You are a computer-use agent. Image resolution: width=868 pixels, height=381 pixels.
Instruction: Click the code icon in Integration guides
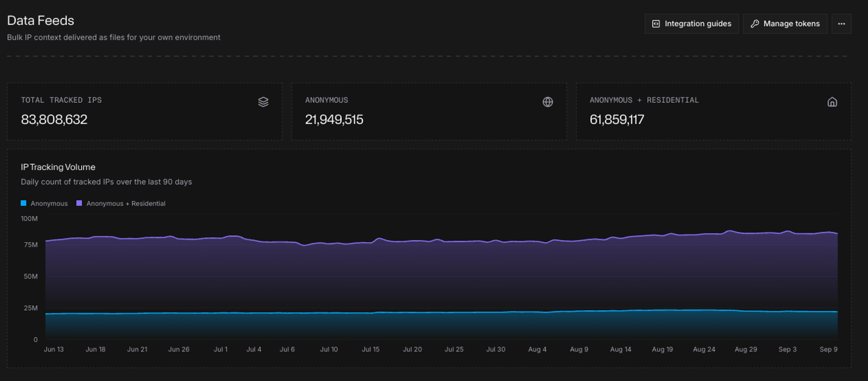[x=656, y=24]
